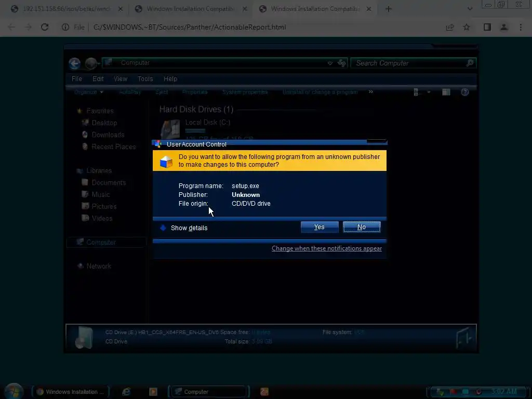Open the Tools menu in Explorer
The width and height of the screenshot is (532, 399).
[x=145, y=79]
